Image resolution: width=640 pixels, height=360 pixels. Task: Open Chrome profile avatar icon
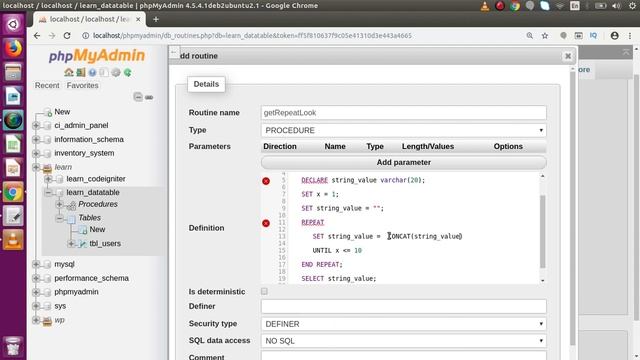pyautogui.click(x=614, y=36)
